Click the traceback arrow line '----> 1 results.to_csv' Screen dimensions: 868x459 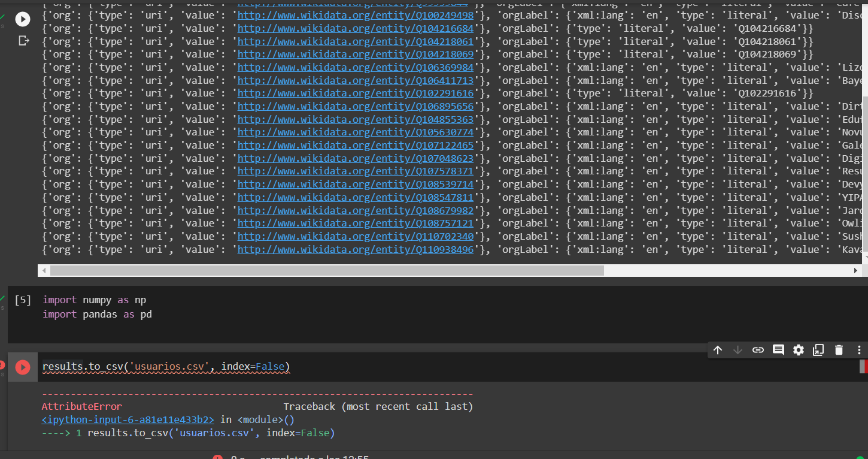[x=188, y=433]
